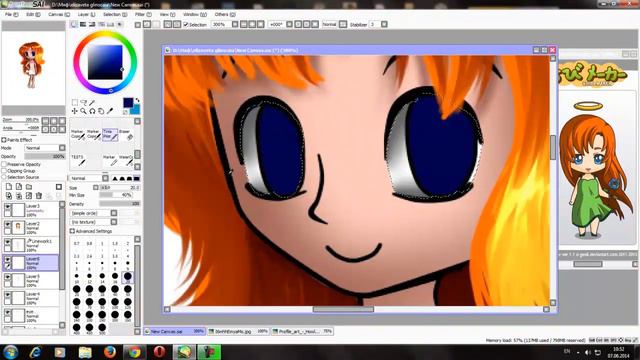640x360 pixels.
Task: Enable Selection Source option
Action: tap(4, 177)
